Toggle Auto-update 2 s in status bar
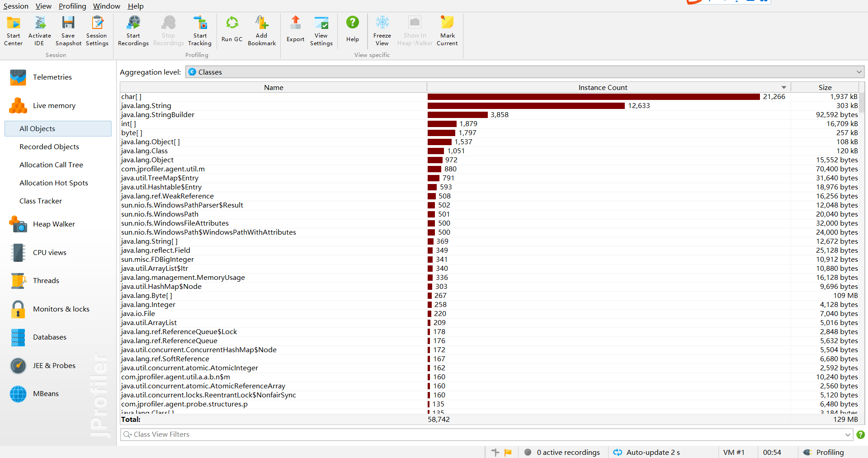The height and width of the screenshot is (458, 868). point(646,453)
